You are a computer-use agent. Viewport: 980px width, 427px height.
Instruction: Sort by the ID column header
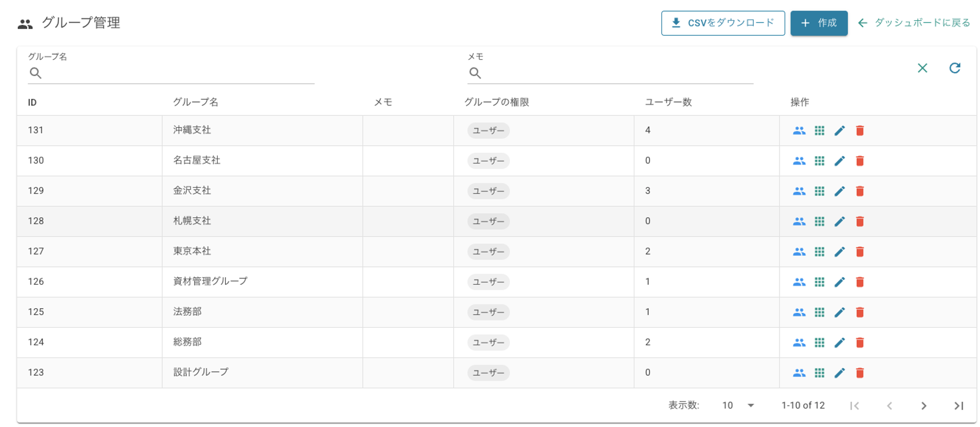[x=32, y=103]
